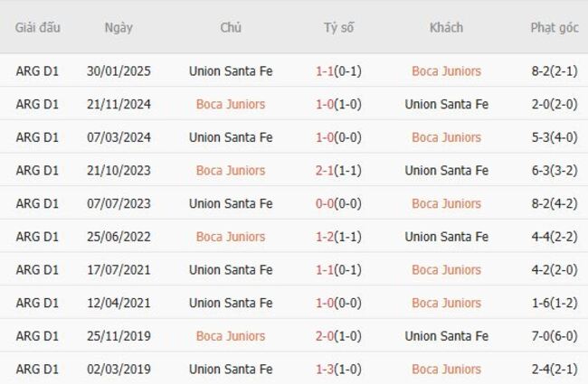
Task: Click corner stat 7-0(6-0)
Action: click(x=555, y=336)
